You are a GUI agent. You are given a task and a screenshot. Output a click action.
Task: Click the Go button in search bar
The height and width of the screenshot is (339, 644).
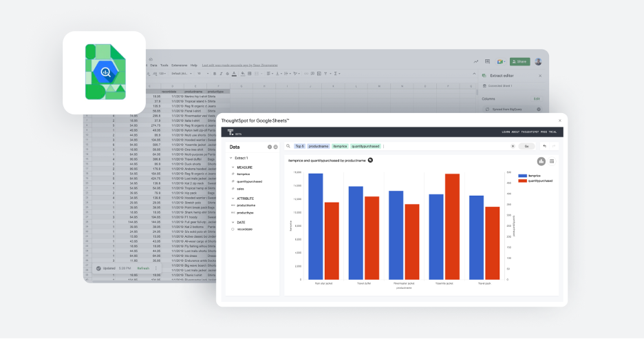tap(526, 146)
